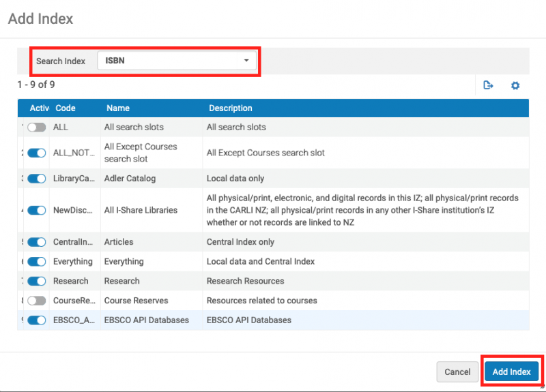Viewport: 546px width, 392px height.
Task: Click the export list icon
Action: pyautogui.click(x=488, y=85)
